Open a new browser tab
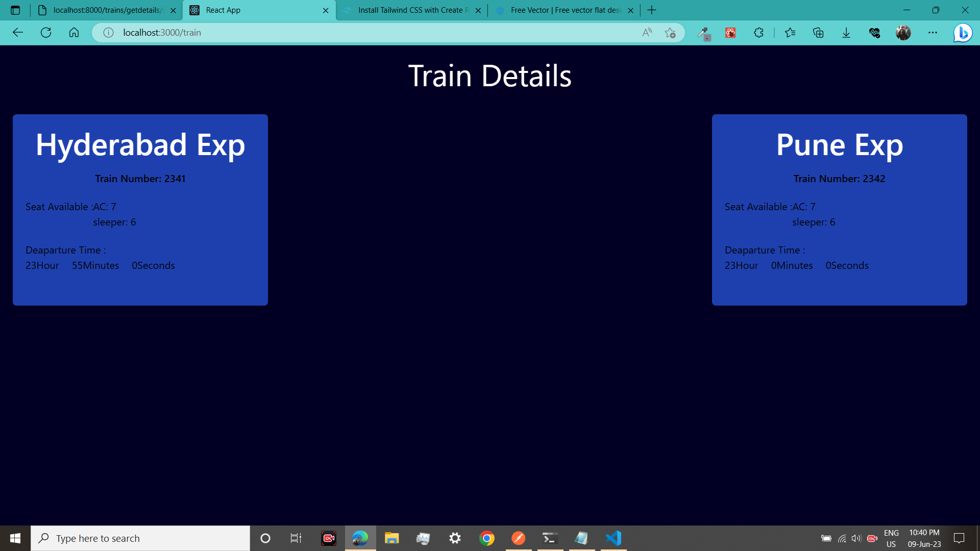This screenshot has width=980, height=551. (x=652, y=10)
